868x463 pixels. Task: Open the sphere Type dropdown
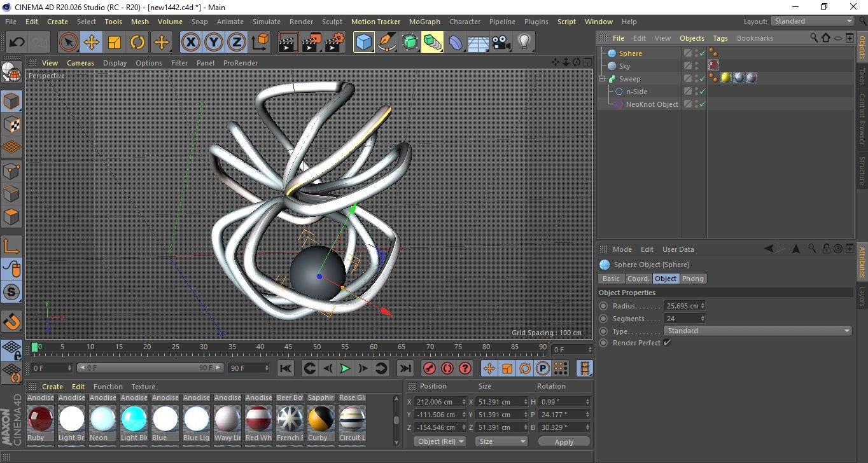pyautogui.click(x=757, y=331)
